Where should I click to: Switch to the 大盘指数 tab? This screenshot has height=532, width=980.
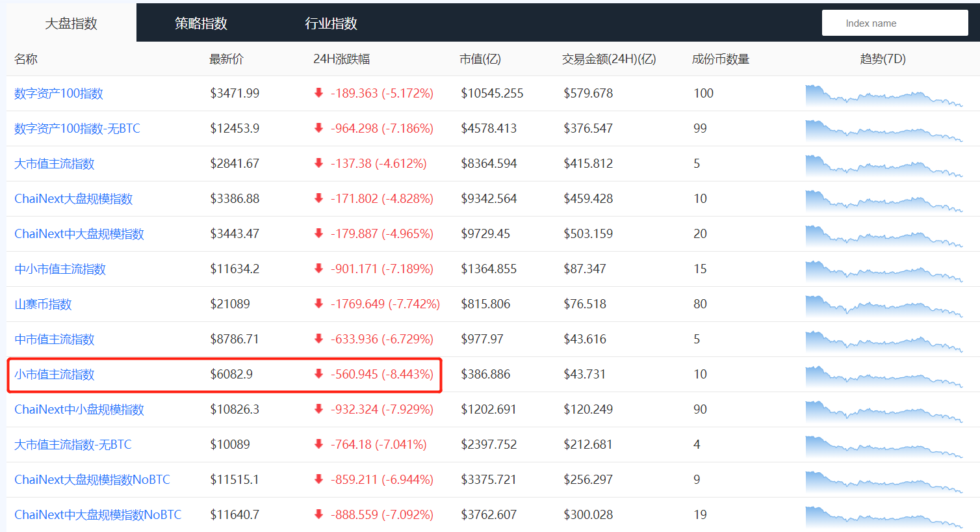coord(71,23)
